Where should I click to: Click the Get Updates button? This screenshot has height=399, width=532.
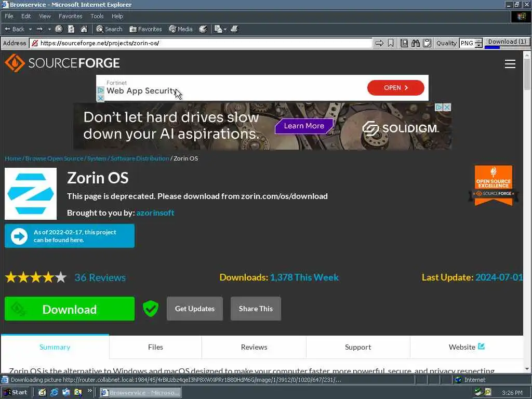click(x=195, y=309)
